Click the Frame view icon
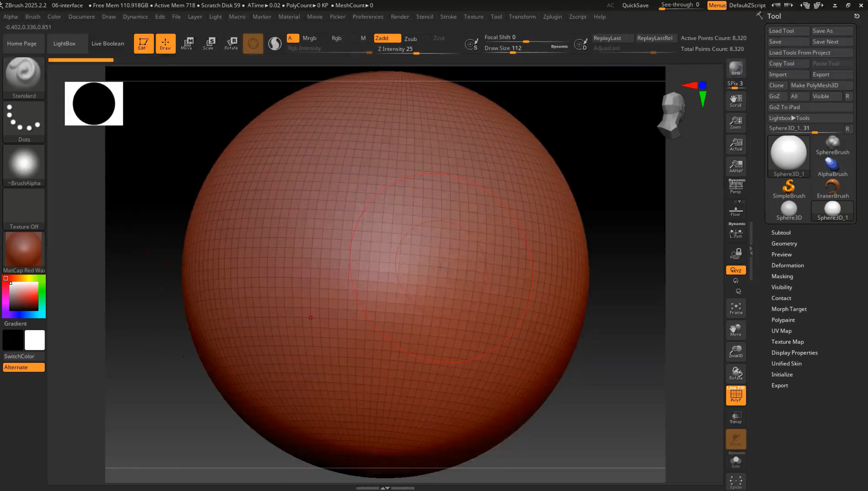The image size is (868, 491). pyautogui.click(x=735, y=308)
